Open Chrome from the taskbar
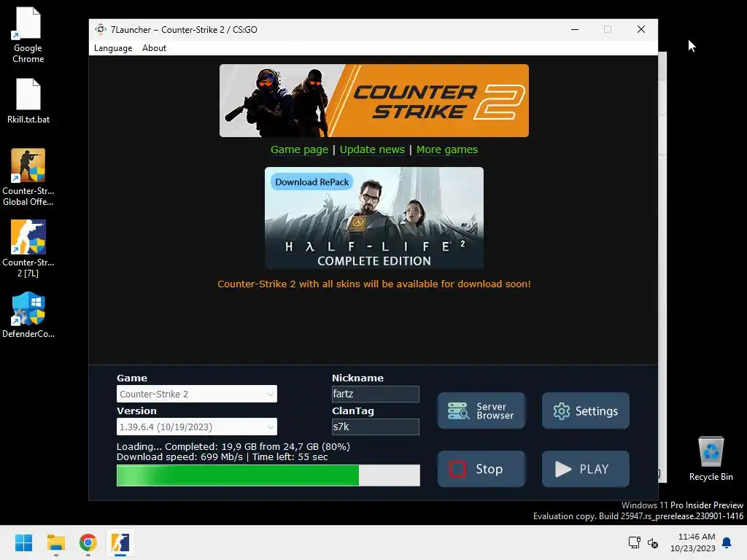This screenshot has height=560, width=747. [x=88, y=542]
